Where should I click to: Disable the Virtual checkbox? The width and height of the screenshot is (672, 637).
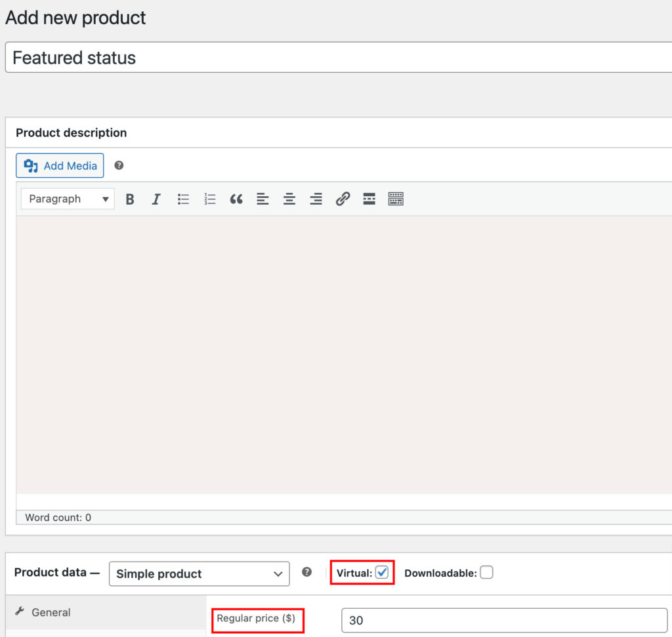tap(384, 572)
